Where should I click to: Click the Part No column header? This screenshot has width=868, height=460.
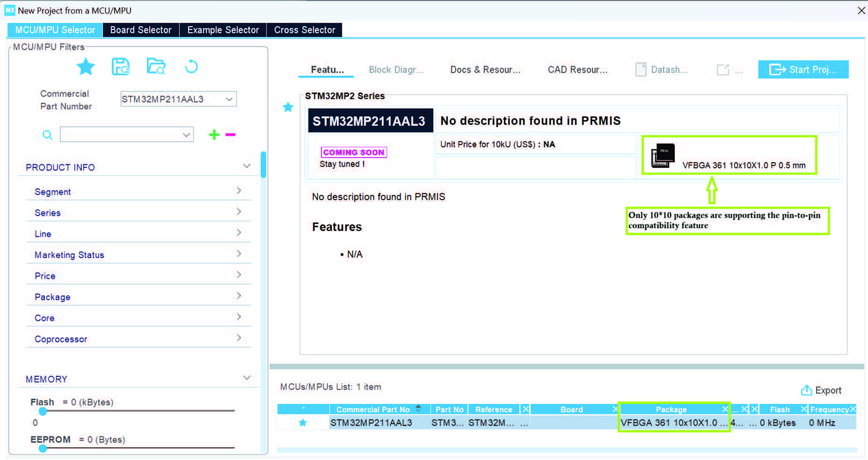449,410
